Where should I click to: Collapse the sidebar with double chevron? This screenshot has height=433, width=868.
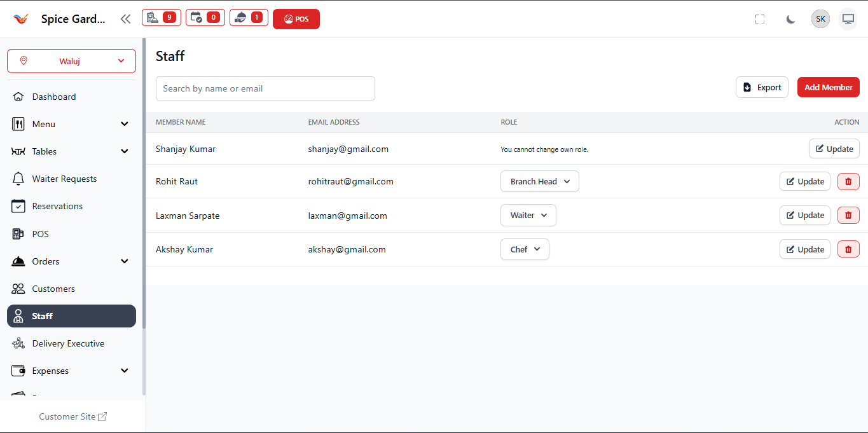click(125, 18)
